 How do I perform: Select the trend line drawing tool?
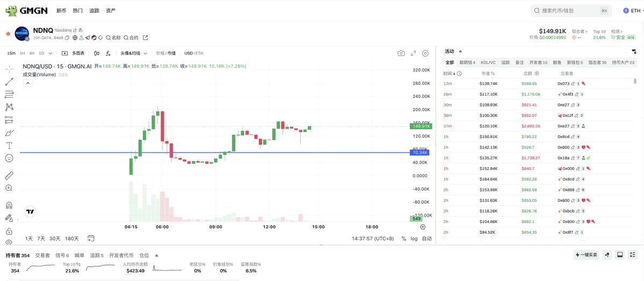click(x=9, y=82)
